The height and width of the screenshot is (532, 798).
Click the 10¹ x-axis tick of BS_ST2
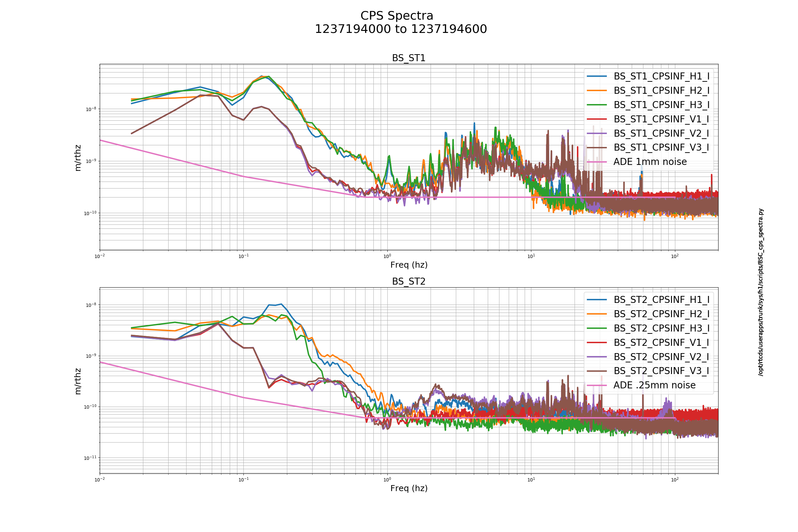tap(531, 480)
